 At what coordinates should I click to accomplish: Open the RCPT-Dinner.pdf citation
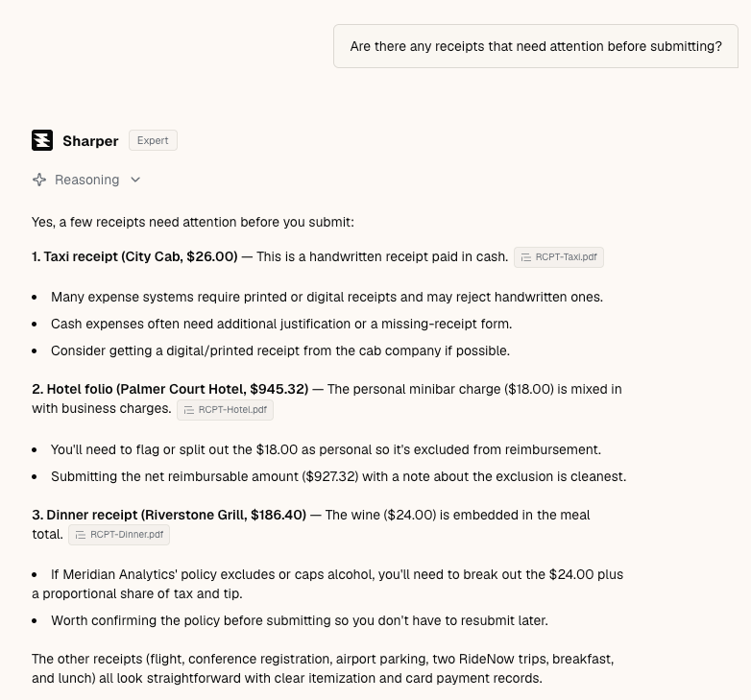tap(119, 535)
